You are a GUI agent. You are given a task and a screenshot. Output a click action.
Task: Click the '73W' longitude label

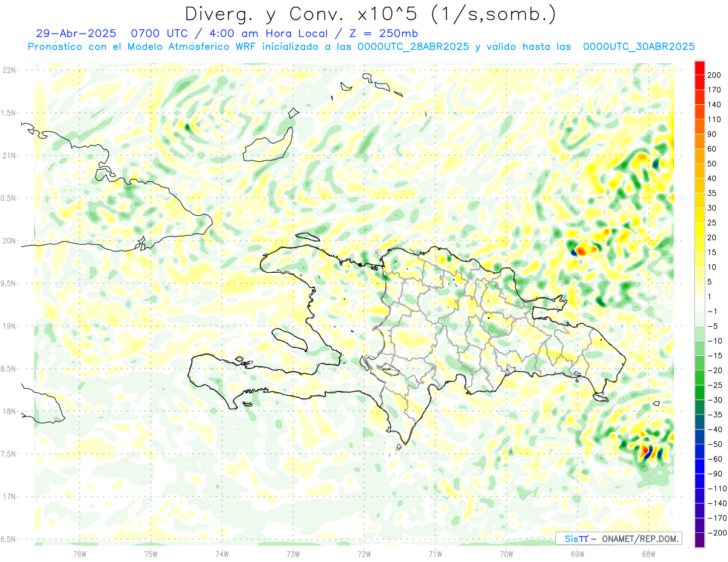coord(293,554)
